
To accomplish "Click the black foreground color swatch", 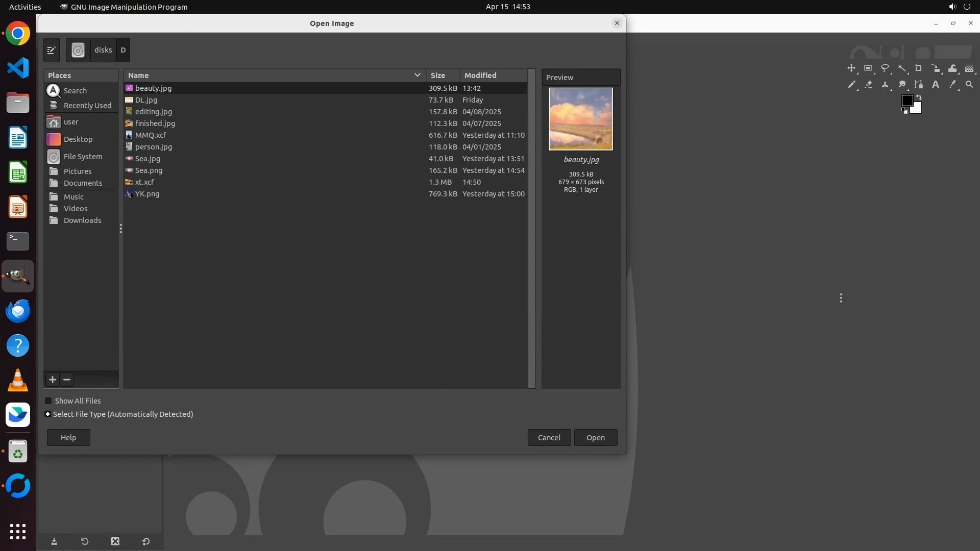I will [907, 101].
